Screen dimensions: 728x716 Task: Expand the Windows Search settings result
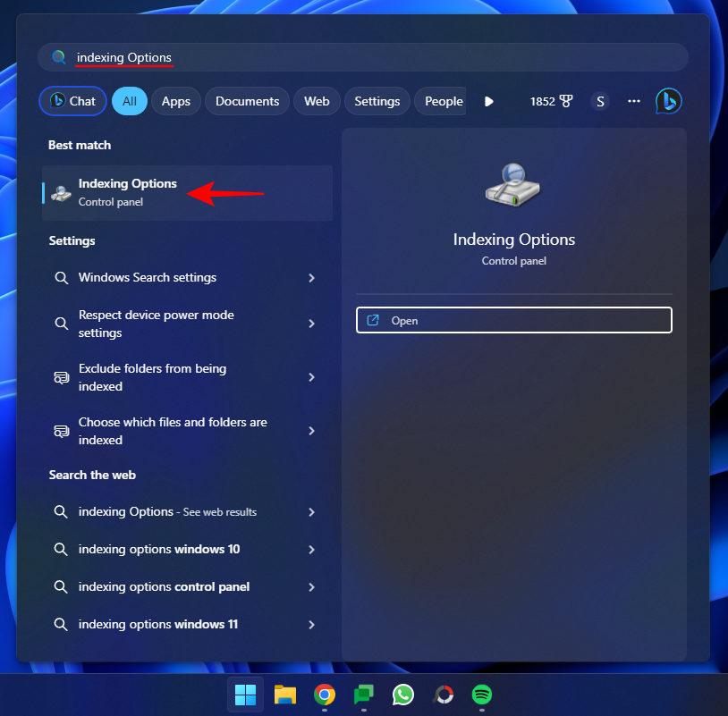(x=311, y=278)
